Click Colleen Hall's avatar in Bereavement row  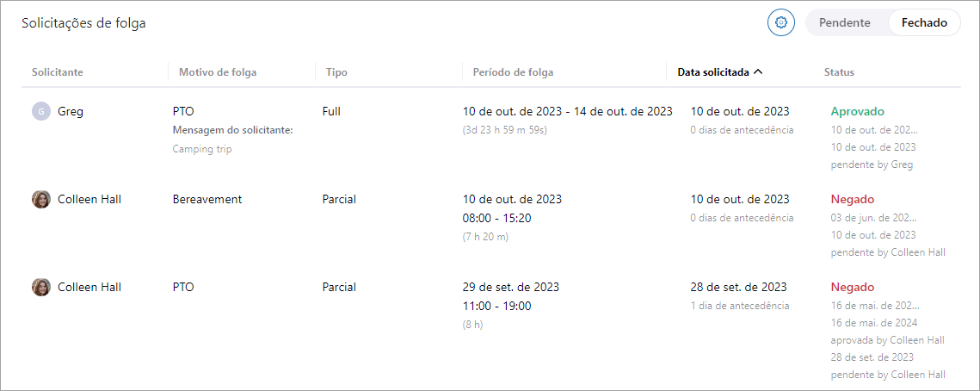40,199
